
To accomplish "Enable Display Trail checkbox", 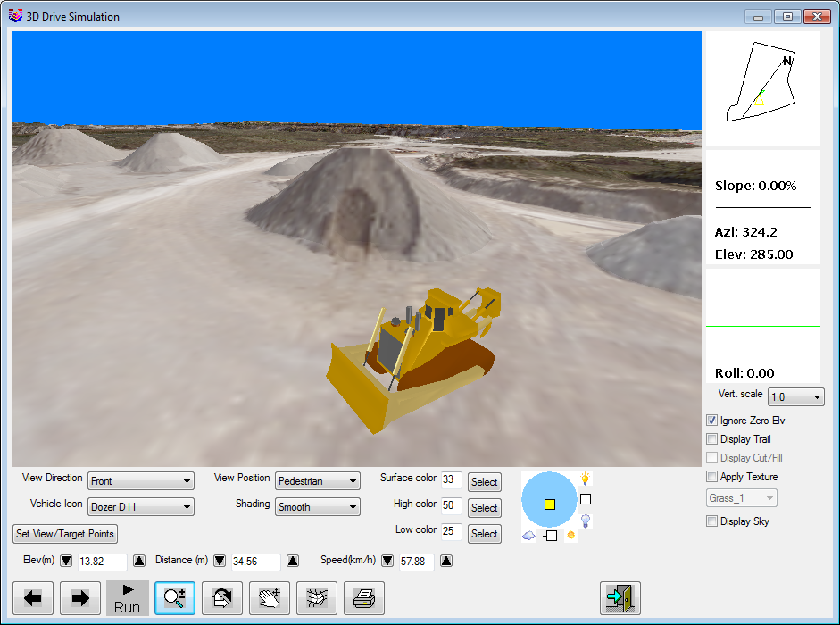I will click(712, 439).
